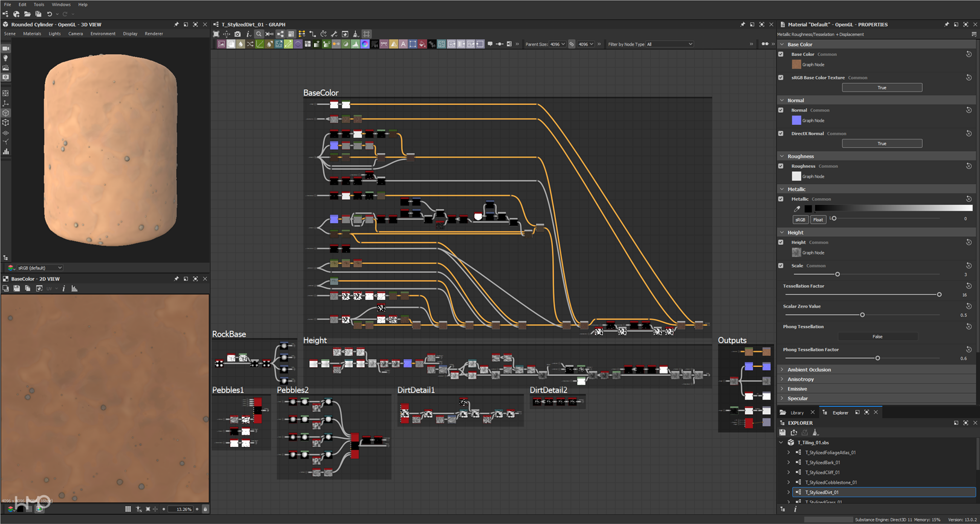Add a Blend node from the node toolbar
The height and width of the screenshot is (524, 980).
[231, 44]
